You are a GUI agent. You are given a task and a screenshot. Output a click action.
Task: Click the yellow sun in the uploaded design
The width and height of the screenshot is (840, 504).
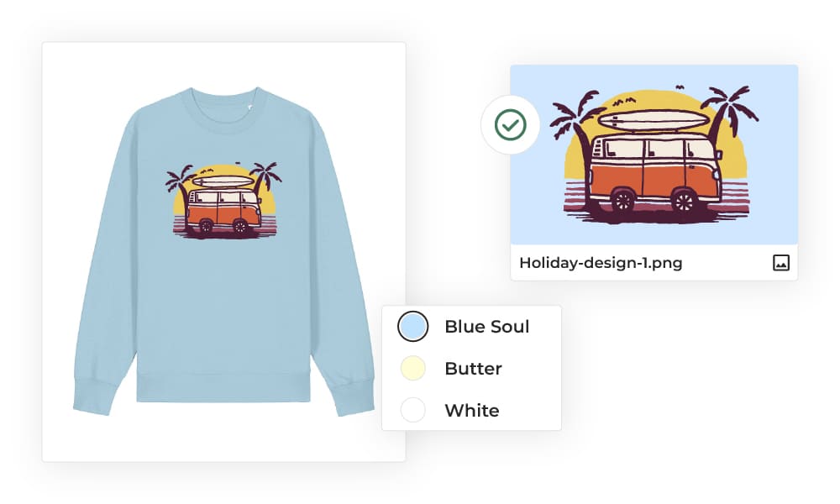653,134
